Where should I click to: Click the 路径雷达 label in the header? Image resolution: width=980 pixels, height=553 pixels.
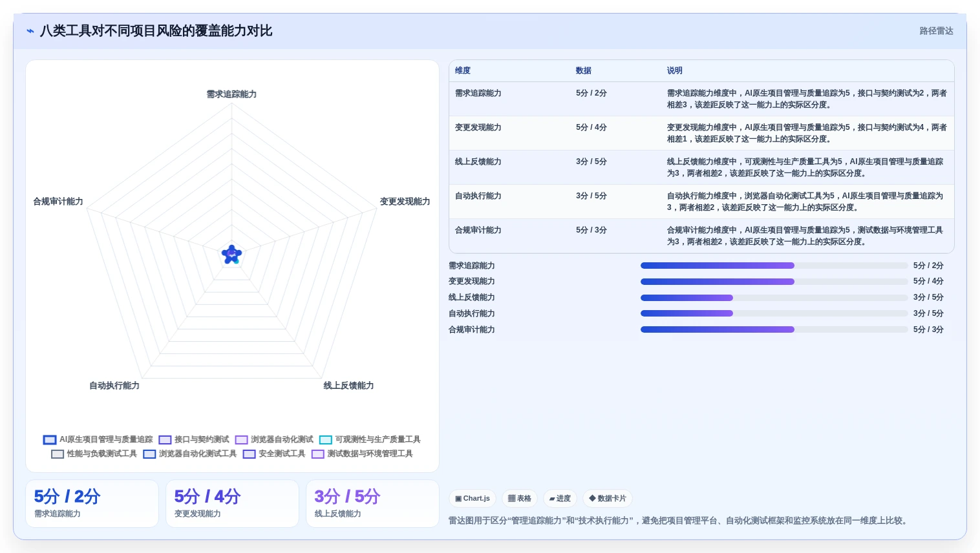pos(936,31)
